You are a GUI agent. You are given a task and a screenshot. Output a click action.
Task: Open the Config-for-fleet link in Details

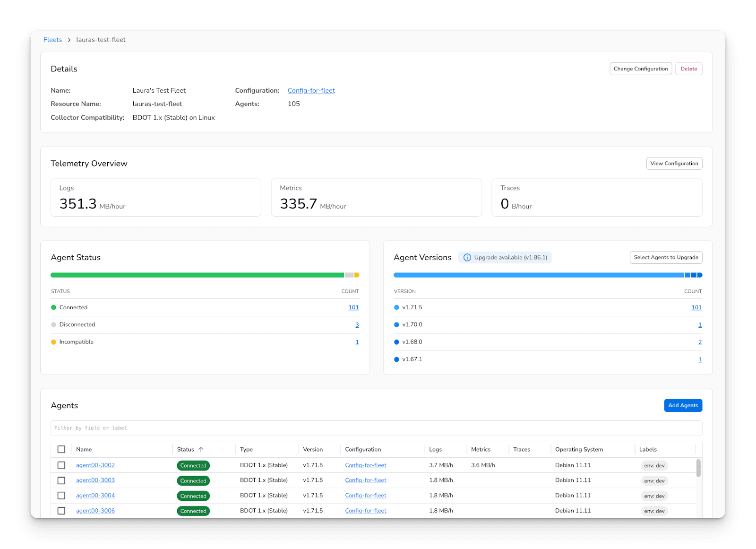coord(311,91)
